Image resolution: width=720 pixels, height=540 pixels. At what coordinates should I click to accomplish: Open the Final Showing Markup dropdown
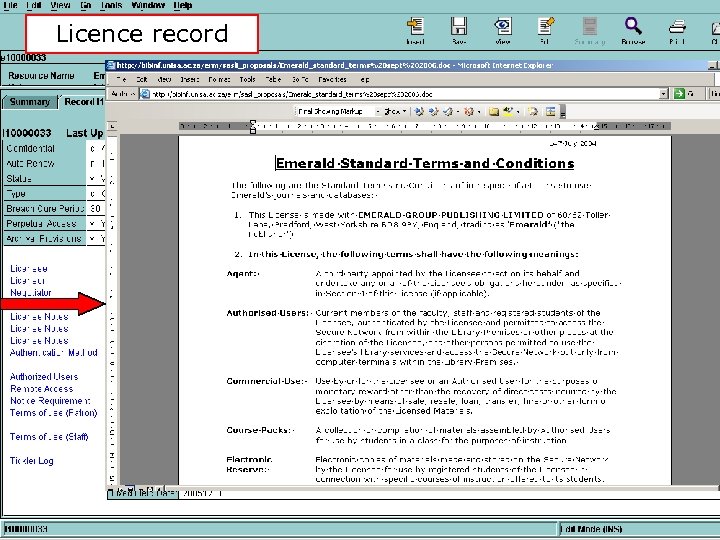tap(377, 111)
